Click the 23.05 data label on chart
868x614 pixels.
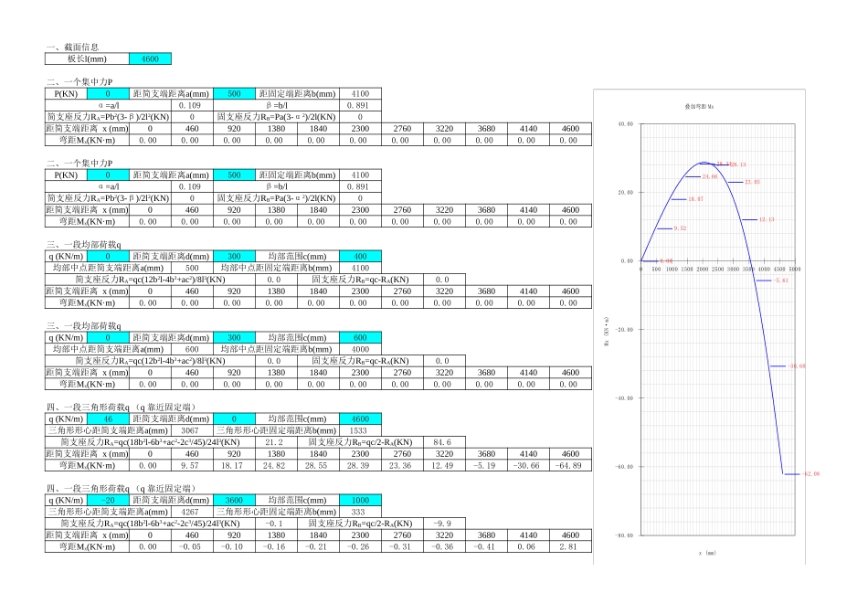[752, 182]
